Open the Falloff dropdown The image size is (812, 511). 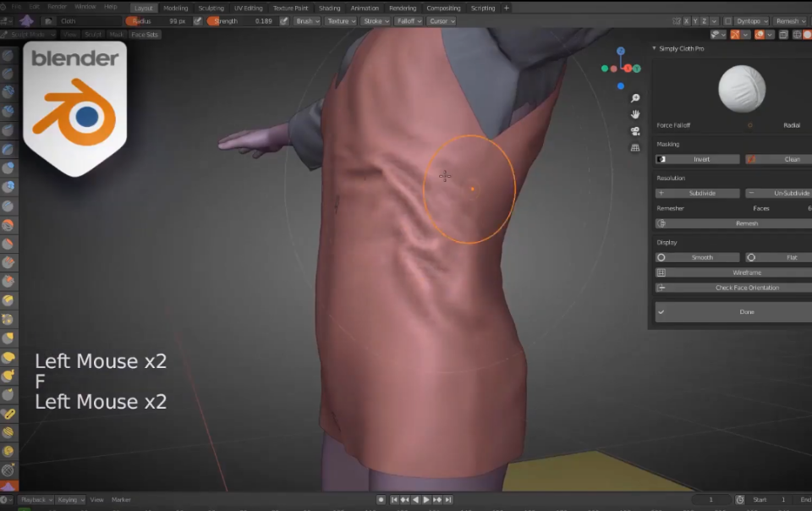pyautogui.click(x=409, y=21)
